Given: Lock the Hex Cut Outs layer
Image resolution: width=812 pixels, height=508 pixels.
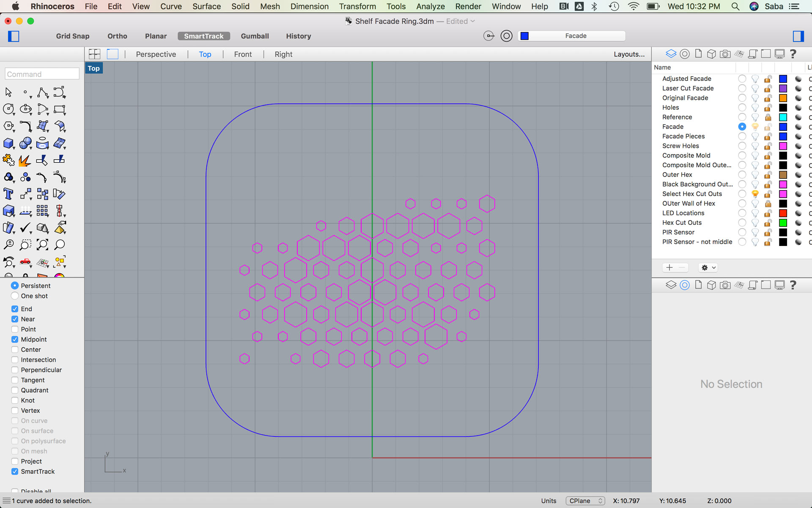Looking at the screenshot, I should (x=768, y=223).
